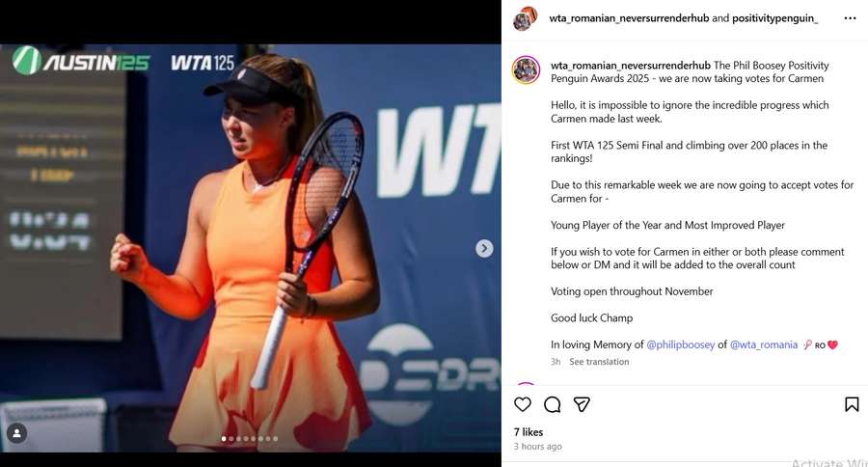Jump to last carousel dot indicator
Image resolution: width=868 pixels, height=467 pixels.
(x=275, y=439)
